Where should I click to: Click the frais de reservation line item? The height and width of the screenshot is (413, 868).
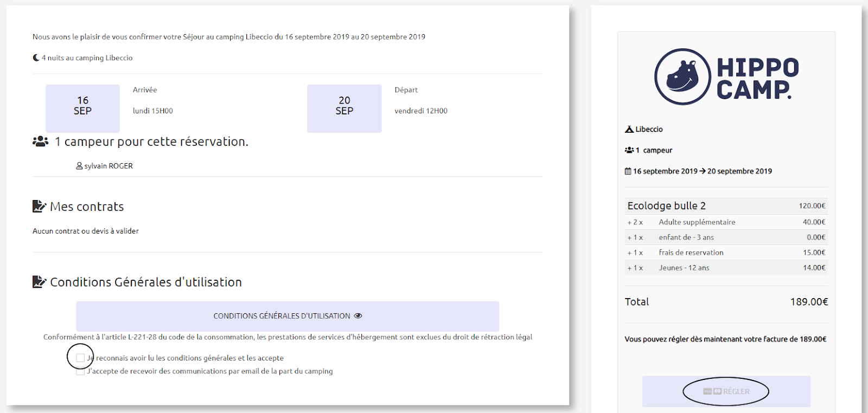691,253
